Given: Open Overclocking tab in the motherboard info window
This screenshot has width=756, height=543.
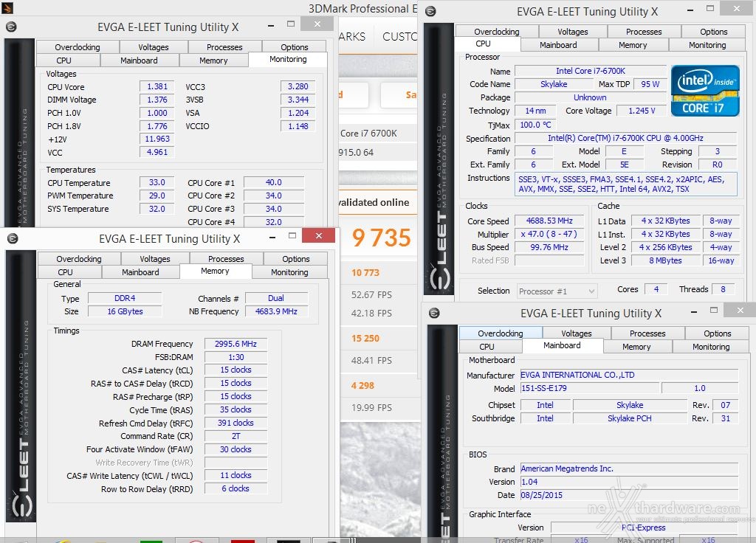Looking at the screenshot, I should pyautogui.click(x=501, y=333).
